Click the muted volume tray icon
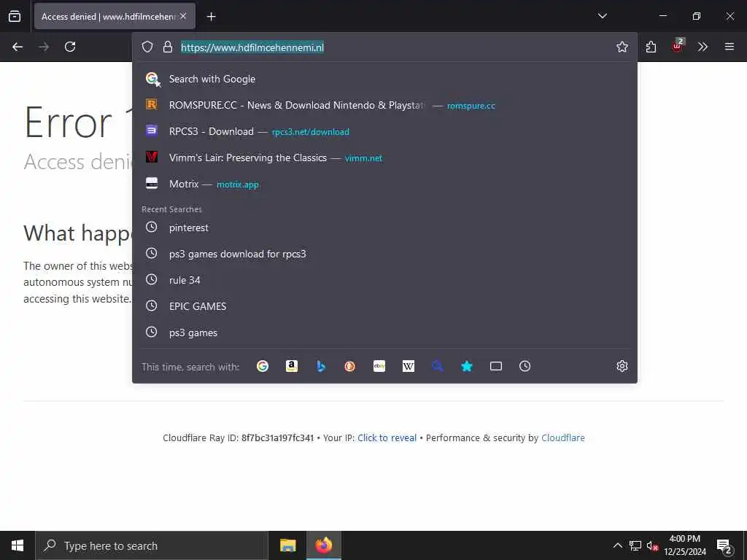Image resolution: width=747 pixels, height=560 pixels. [652, 545]
